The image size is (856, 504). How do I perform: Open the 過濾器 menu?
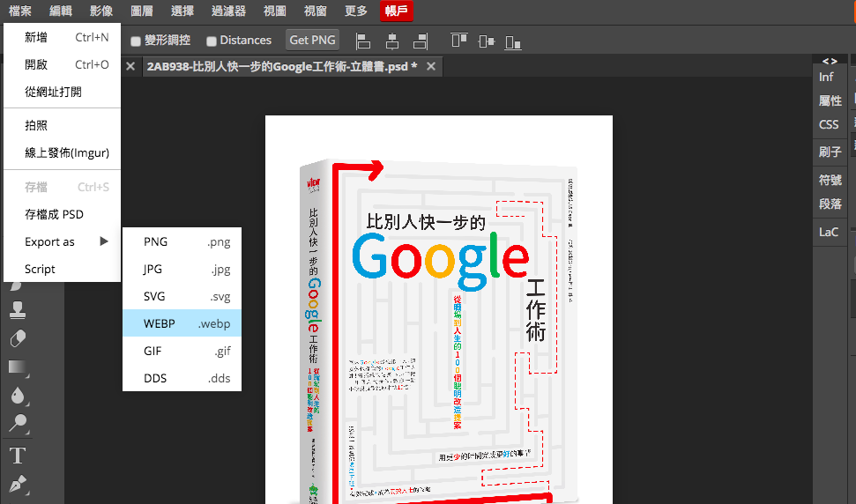point(228,11)
